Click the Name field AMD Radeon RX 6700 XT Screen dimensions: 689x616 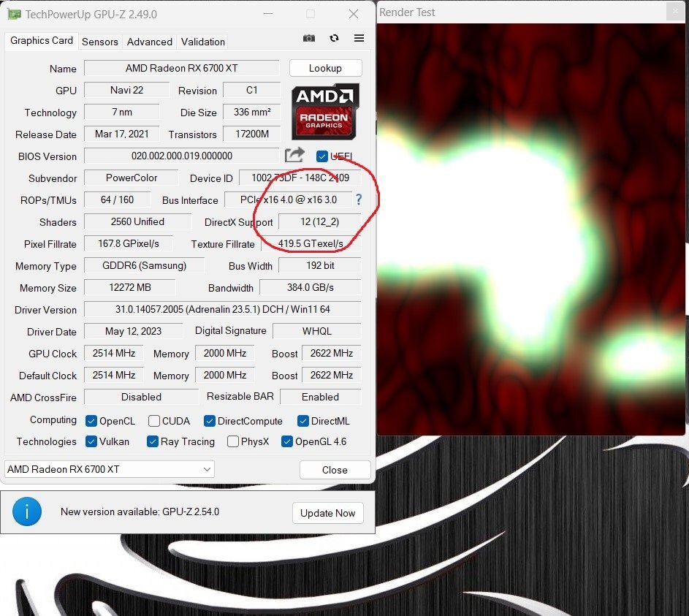(181, 68)
